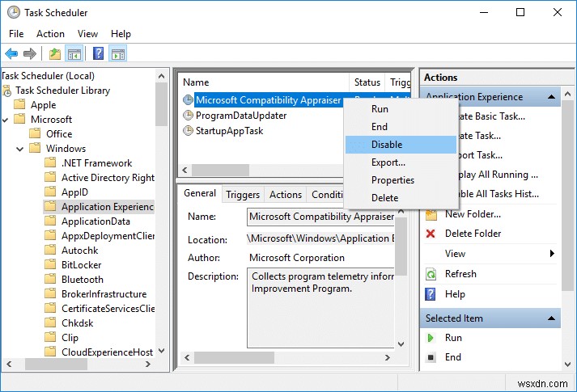The height and width of the screenshot is (392, 577).
Task: Select the Autochk folder
Action: [x=80, y=251]
